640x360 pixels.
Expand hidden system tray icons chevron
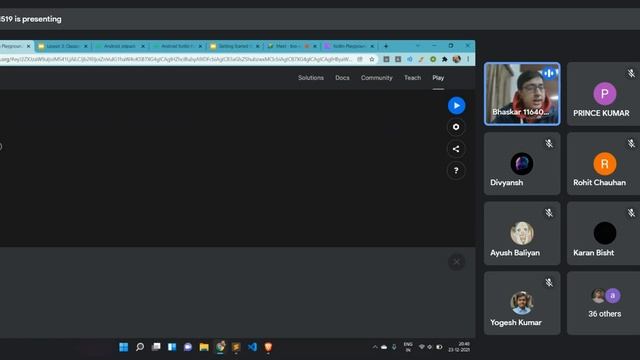(375, 347)
